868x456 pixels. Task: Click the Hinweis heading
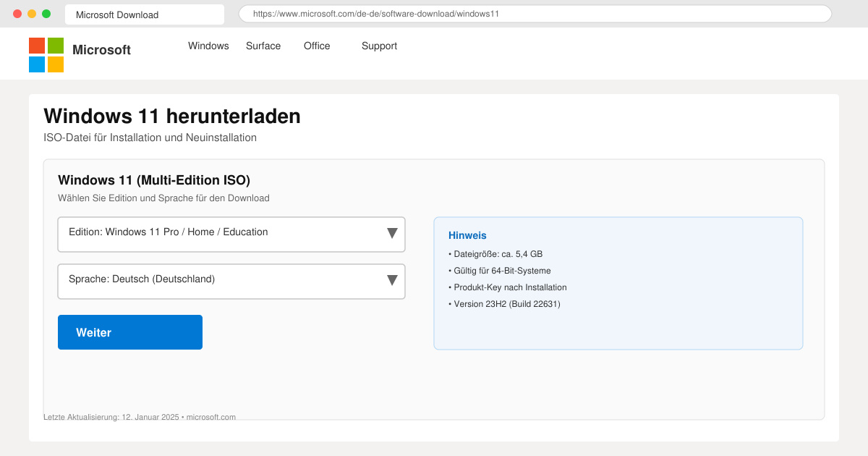(467, 235)
